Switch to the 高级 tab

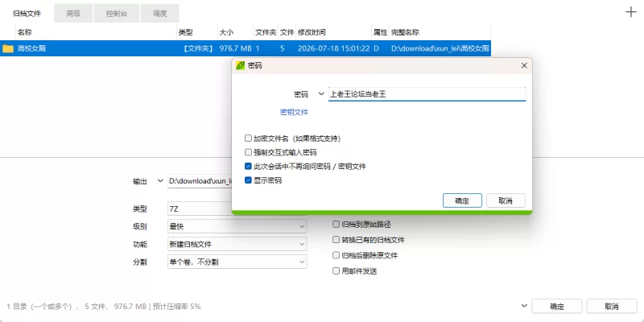point(73,14)
